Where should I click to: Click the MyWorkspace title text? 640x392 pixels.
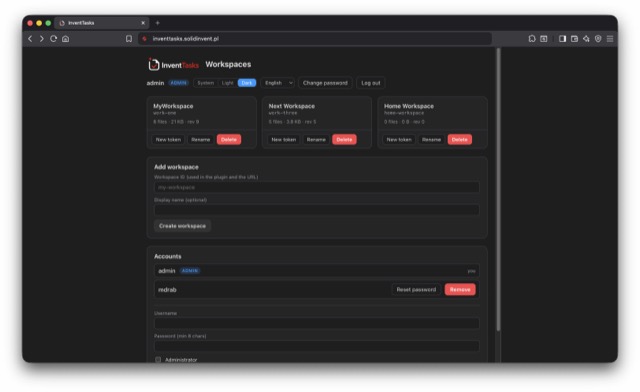click(173, 106)
